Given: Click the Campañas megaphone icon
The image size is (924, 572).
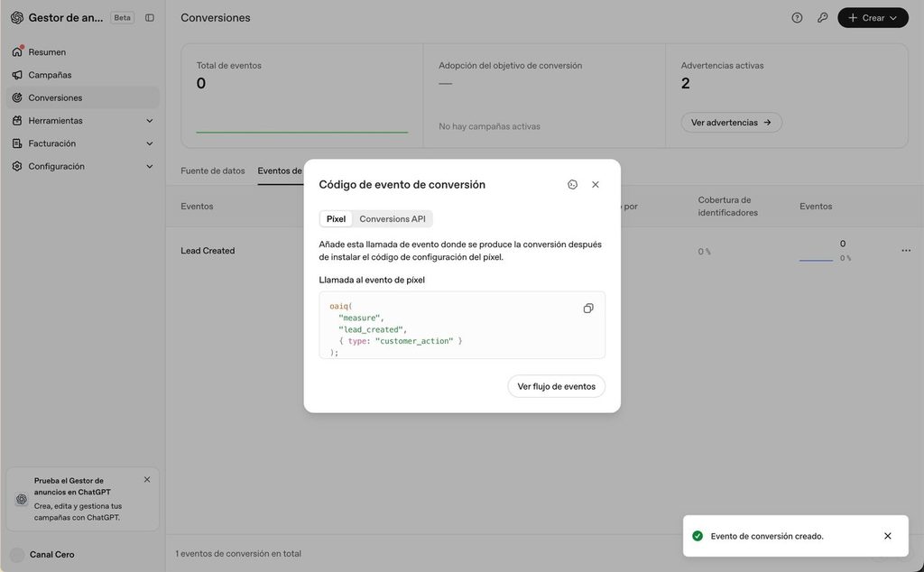Looking at the screenshot, I should click(x=17, y=75).
